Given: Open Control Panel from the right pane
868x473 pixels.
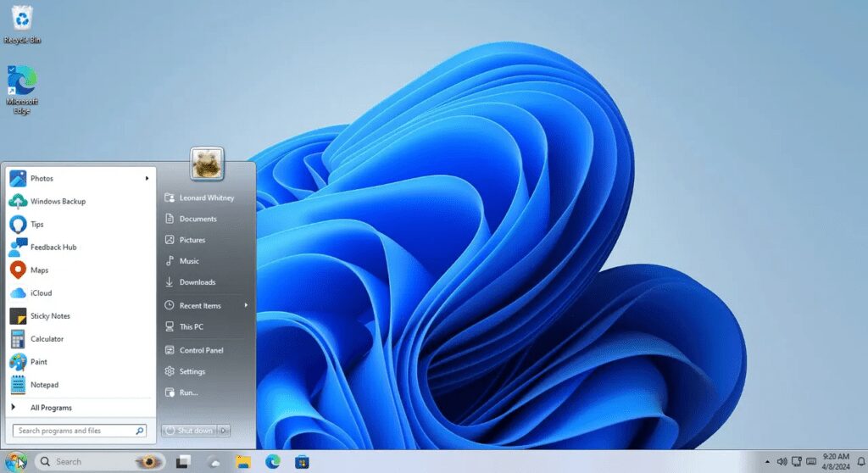Looking at the screenshot, I should click(x=201, y=350).
